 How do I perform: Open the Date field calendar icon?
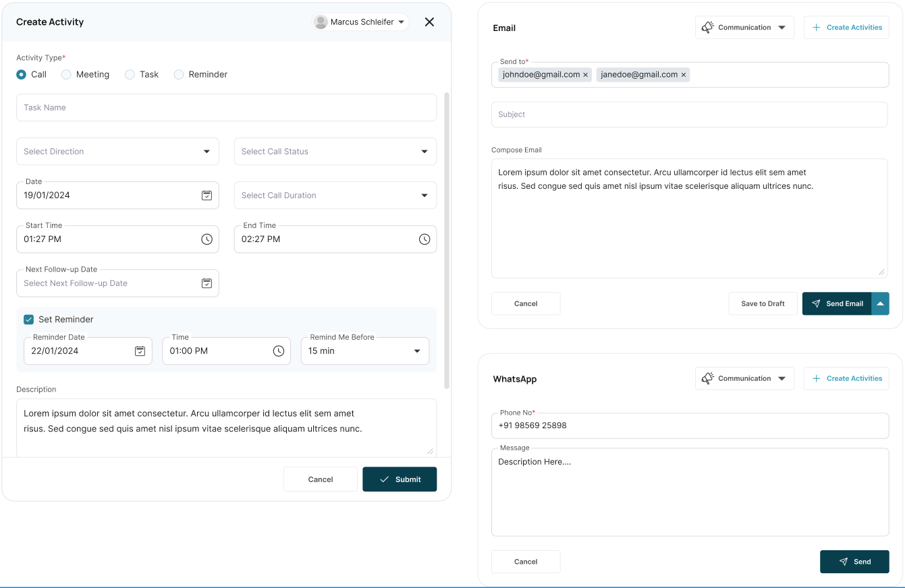pyautogui.click(x=207, y=196)
